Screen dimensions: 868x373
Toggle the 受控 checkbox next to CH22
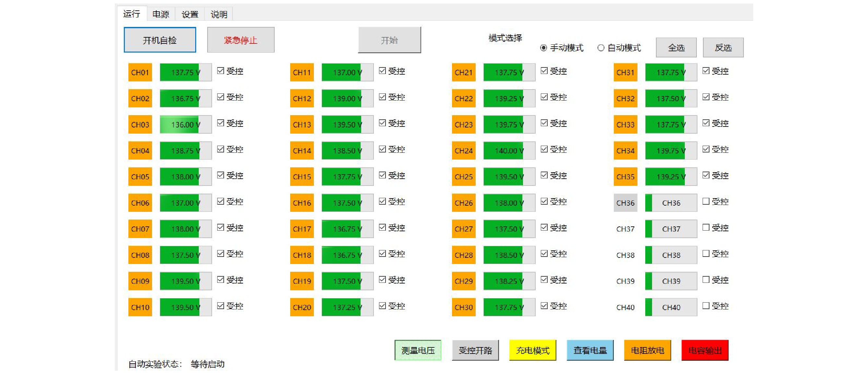click(x=544, y=97)
